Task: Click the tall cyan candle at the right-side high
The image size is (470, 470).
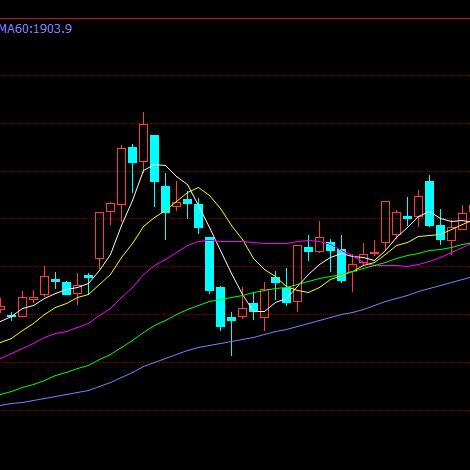Action: tap(429, 203)
